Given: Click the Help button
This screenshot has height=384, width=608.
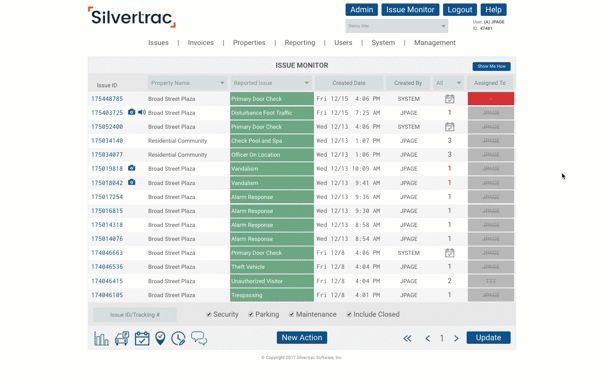Looking at the screenshot, I should (x=494, y=10).
